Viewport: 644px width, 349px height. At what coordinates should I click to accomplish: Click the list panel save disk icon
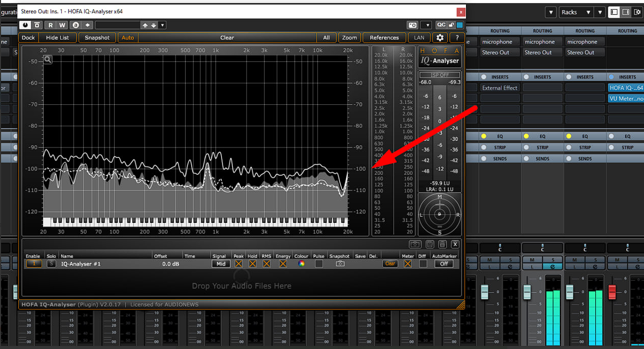coord(430,244)
